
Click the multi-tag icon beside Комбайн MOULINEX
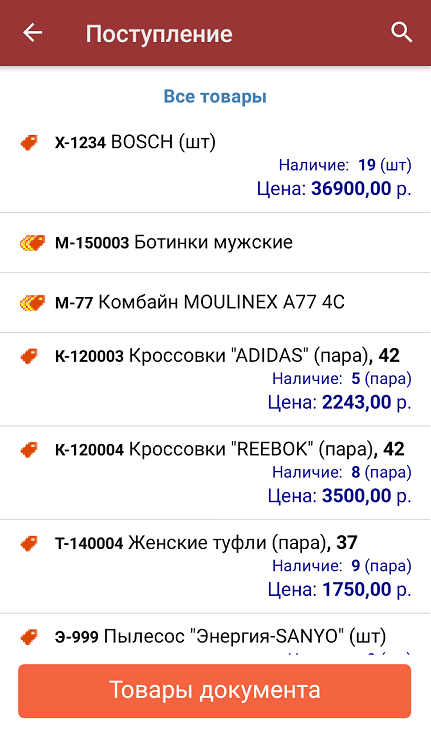[32, 303]
